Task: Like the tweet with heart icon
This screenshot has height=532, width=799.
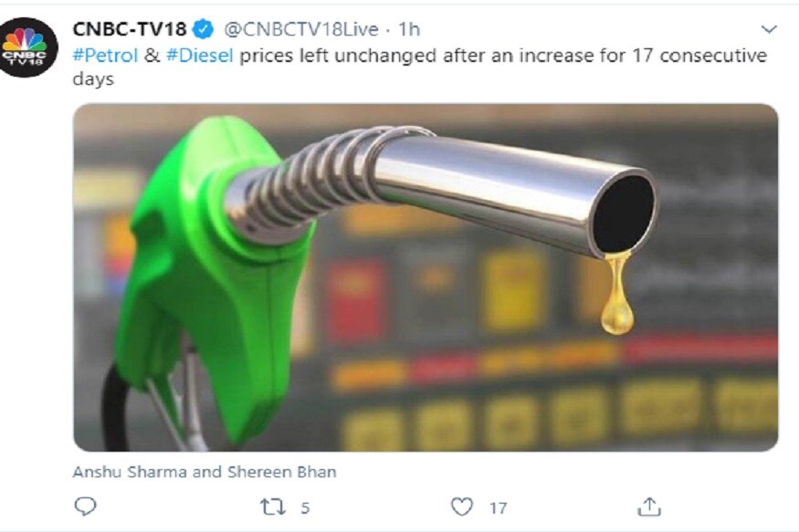Action: (462, 506)
